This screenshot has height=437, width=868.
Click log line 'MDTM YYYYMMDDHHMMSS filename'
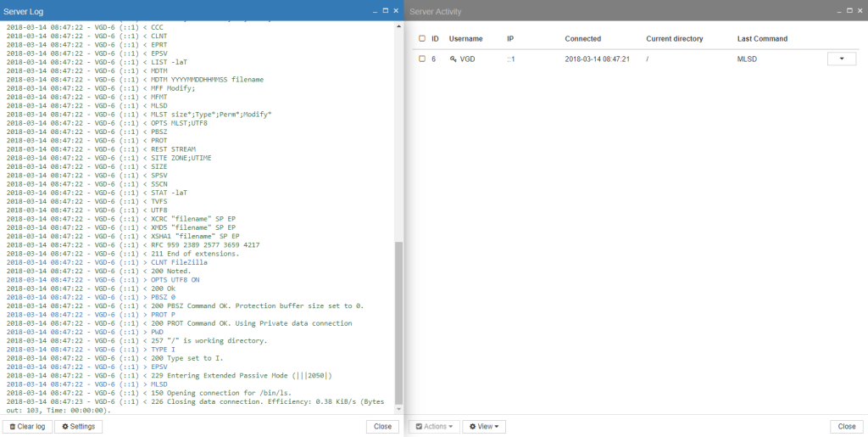pyautogui.click(x=135, y=80)
